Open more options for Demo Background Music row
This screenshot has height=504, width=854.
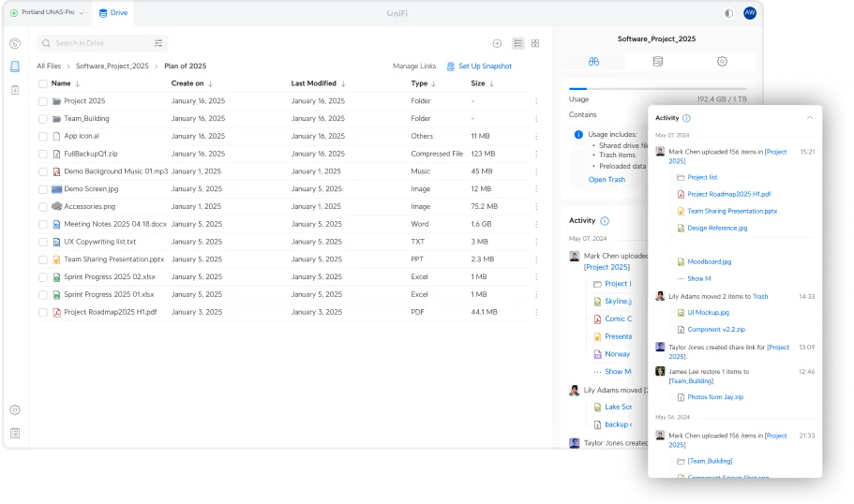[x=536, y=171]
